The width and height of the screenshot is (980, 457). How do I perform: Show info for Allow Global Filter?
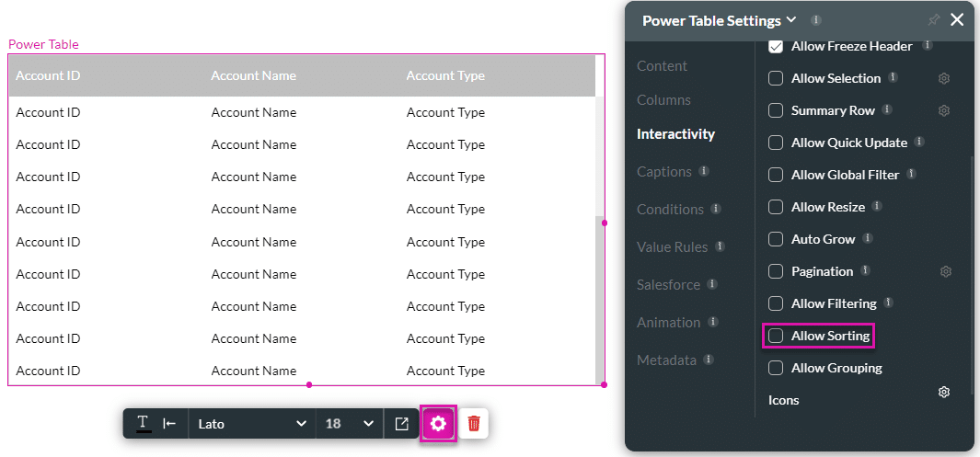point(911,174)
